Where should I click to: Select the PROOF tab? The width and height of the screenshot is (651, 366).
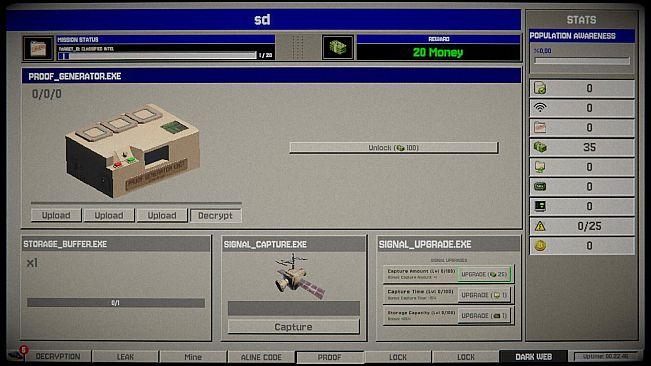[x=330, y=357]
